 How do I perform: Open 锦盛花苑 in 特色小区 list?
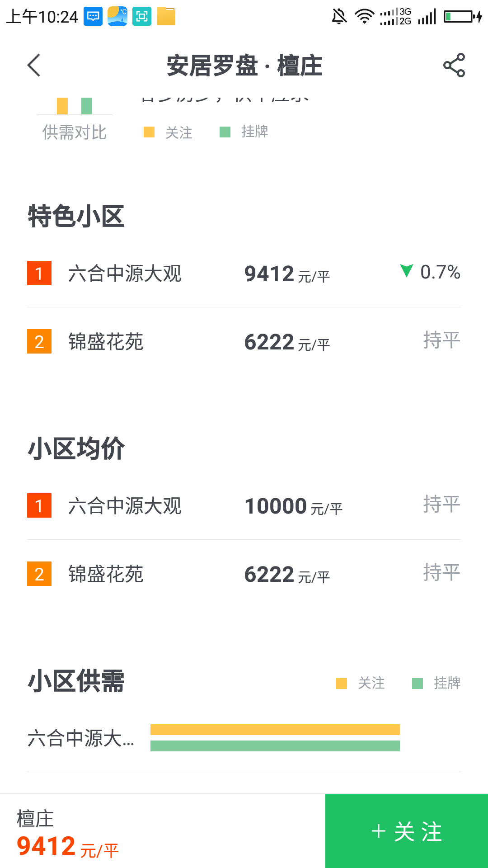[x=106, y=342]
